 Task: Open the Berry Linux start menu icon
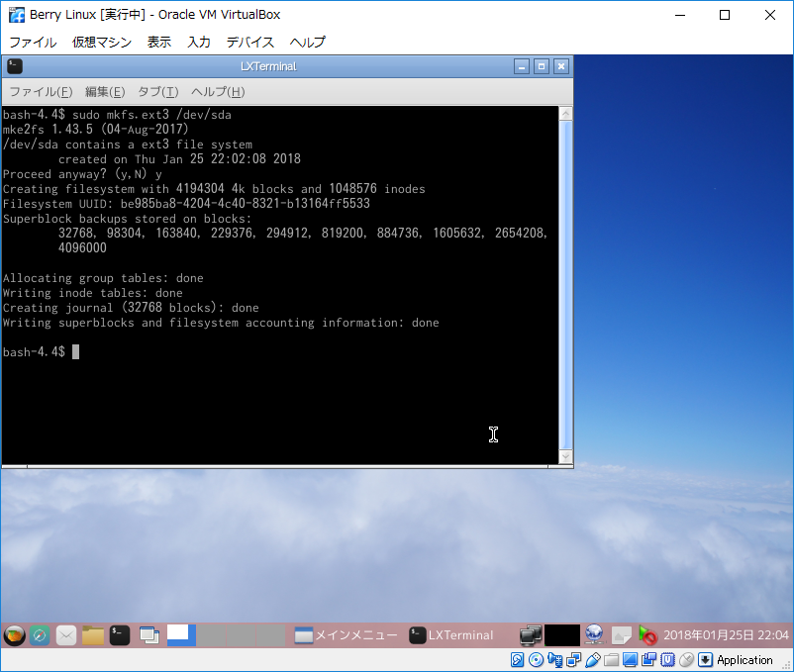click(15, 635)
